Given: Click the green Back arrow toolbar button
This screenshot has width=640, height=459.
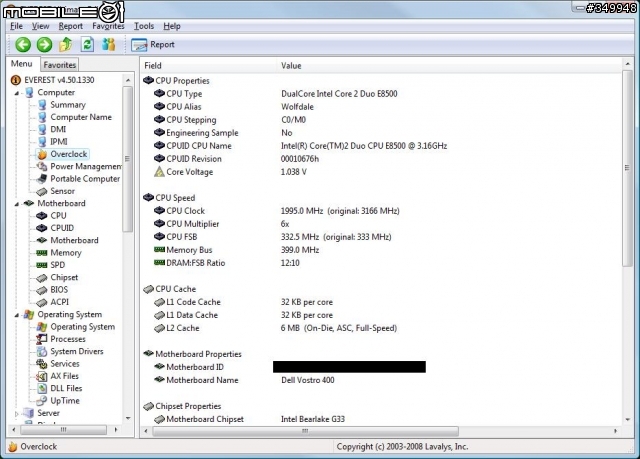Looking at the screenshot, I should pos(23,44).
